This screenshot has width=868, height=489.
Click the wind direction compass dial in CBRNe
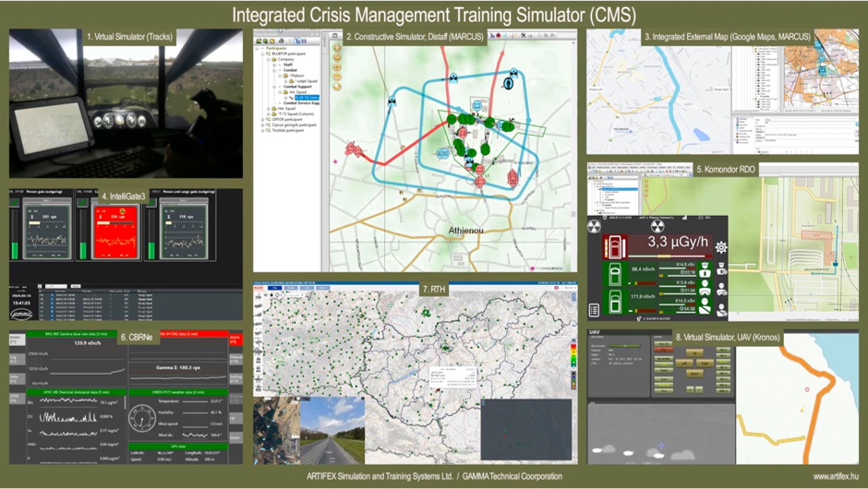pos(141,419)
